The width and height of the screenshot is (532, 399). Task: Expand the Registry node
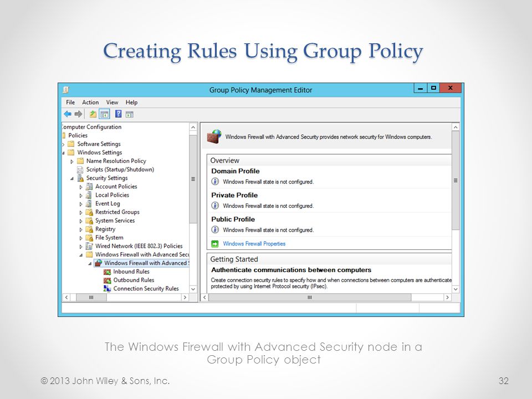click(x=81, y=229)
